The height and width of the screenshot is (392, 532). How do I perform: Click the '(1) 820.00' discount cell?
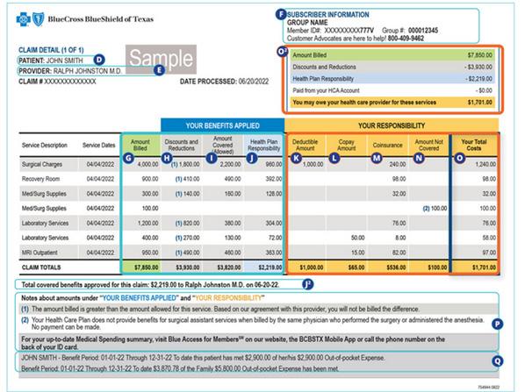coord(187,223)
